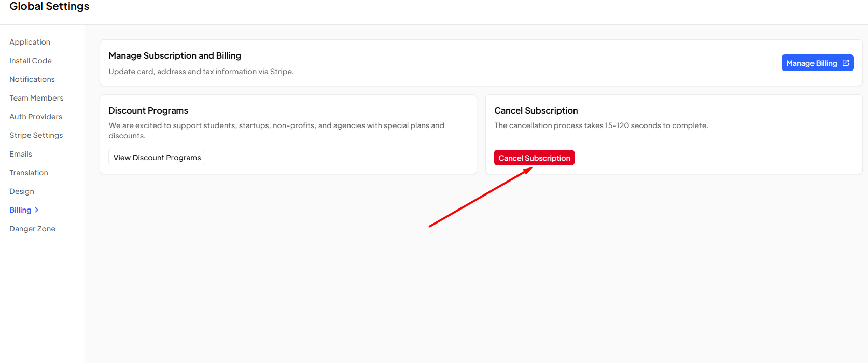This screenshot has height=363, width=868.
Task: Open Design settings
Action: point(22,191)
